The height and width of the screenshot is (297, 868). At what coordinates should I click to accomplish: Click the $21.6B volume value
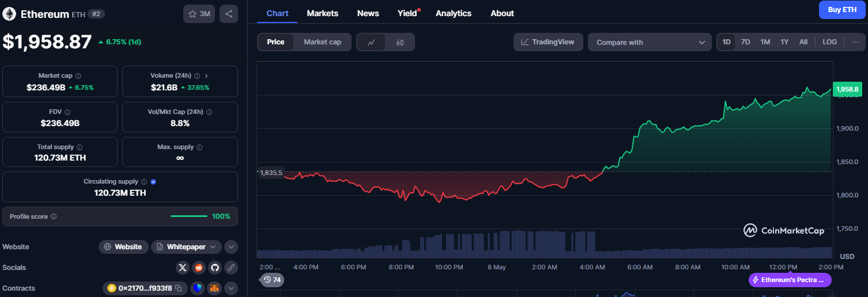point(164,87)
